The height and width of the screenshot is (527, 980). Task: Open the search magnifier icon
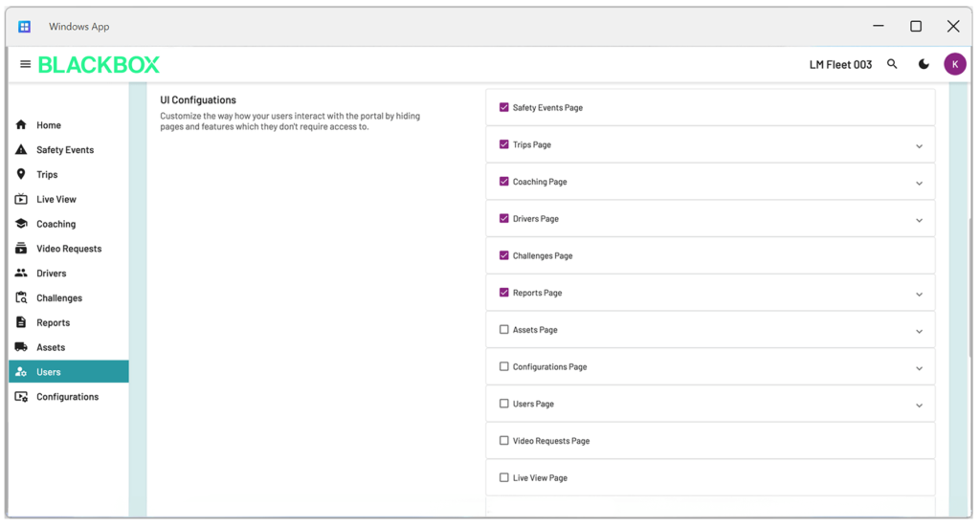892,64
